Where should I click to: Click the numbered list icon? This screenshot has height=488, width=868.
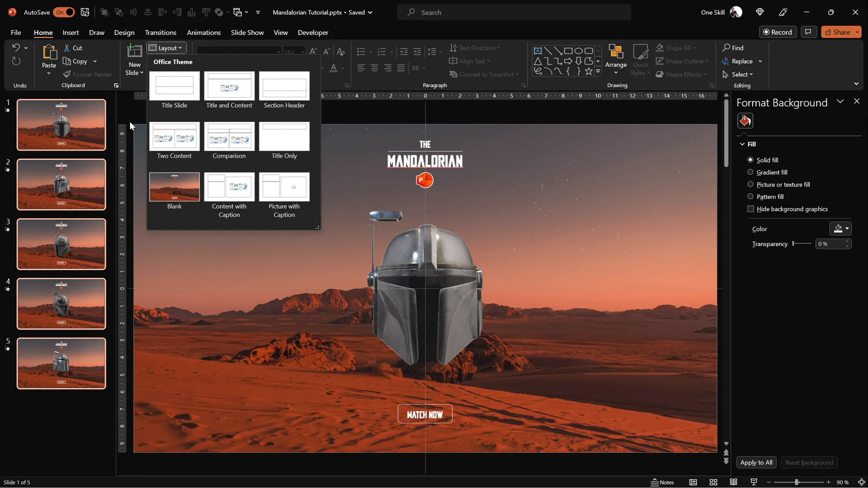click(x=382, y=52)
